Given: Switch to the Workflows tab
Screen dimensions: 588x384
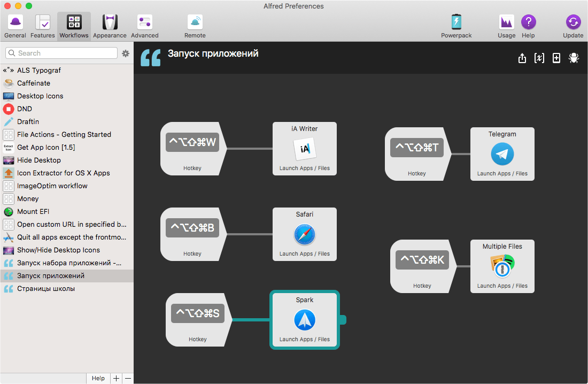Looking at the screenshot, I should (x=74, y=26).
